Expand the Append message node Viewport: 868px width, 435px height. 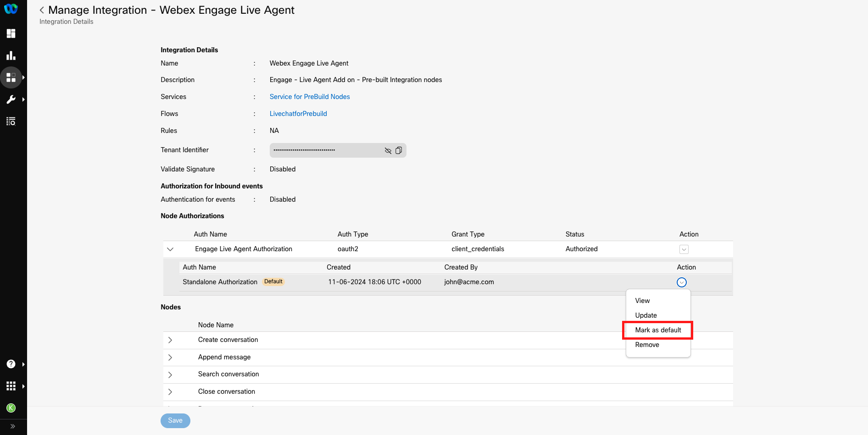[x=170, y=358]
